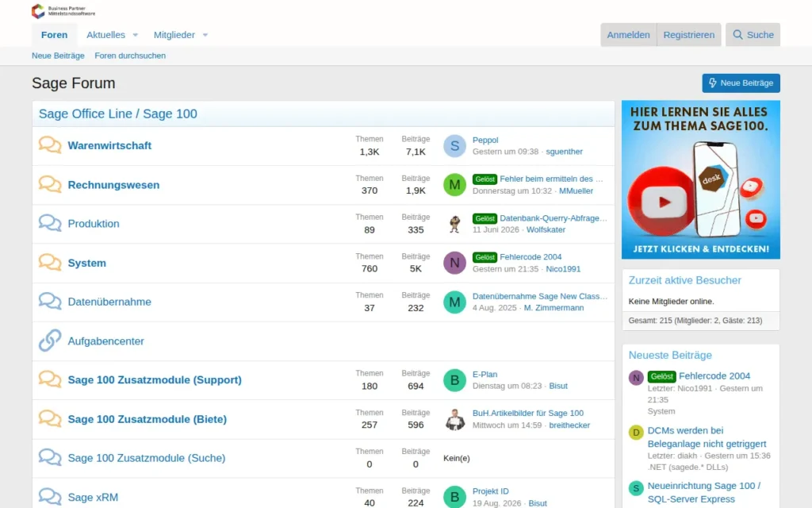Image resolution: width=812 pixels, height=508 pixels.
Task: Open the Aktuelles menu item
Action: point(105,35)
